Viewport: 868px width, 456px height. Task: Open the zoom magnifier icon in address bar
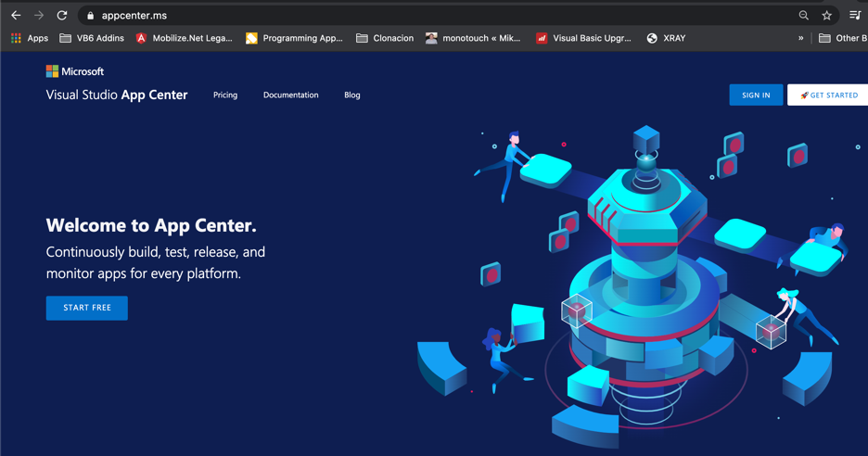click(804, 16)
